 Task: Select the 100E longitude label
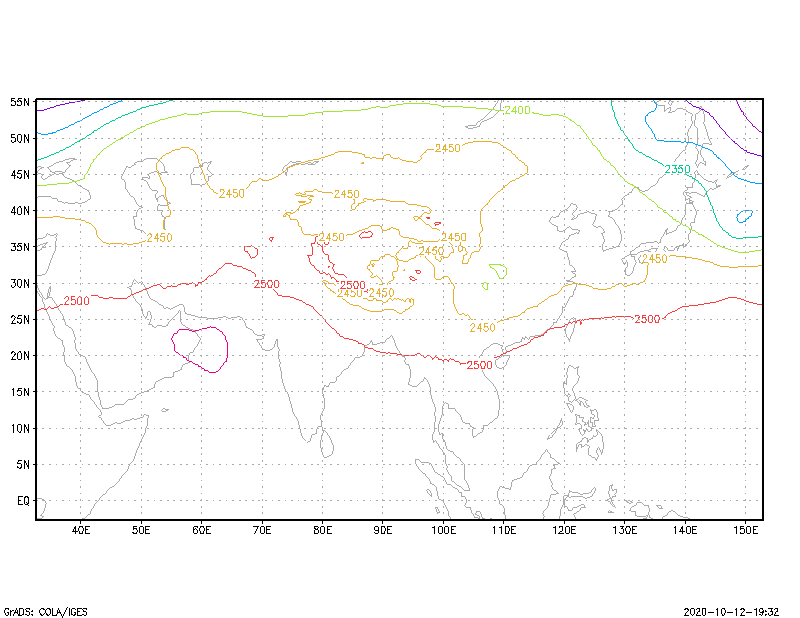pyautogui.click(x=443, y=530)
